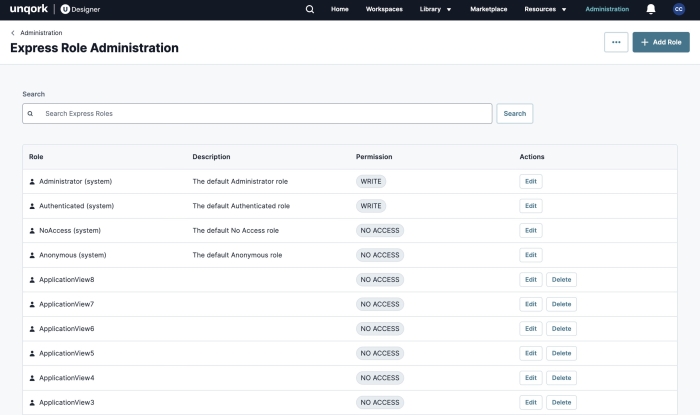Click the user icon next to Administrator (system)
Screen dimensions: 700x415
(x=32, y=182)
